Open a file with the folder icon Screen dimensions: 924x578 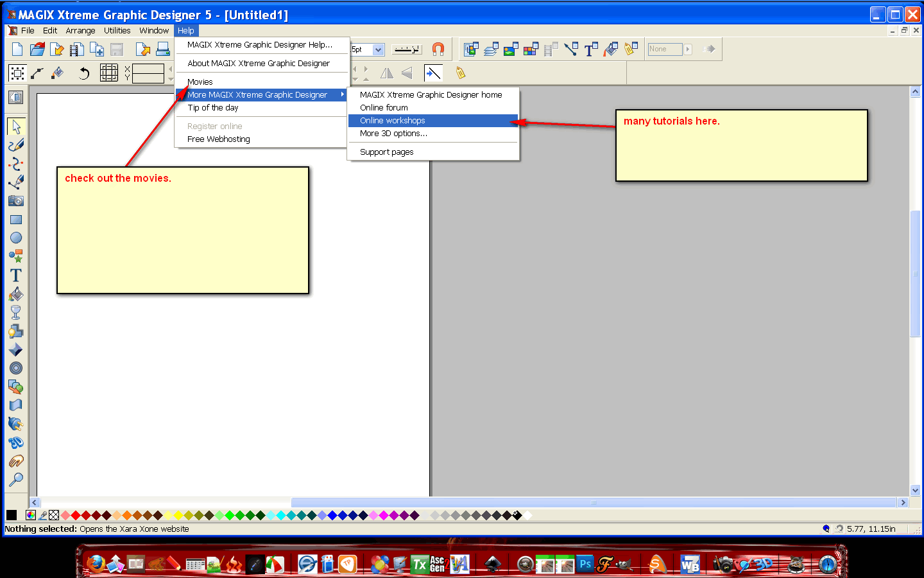point(37,49)
